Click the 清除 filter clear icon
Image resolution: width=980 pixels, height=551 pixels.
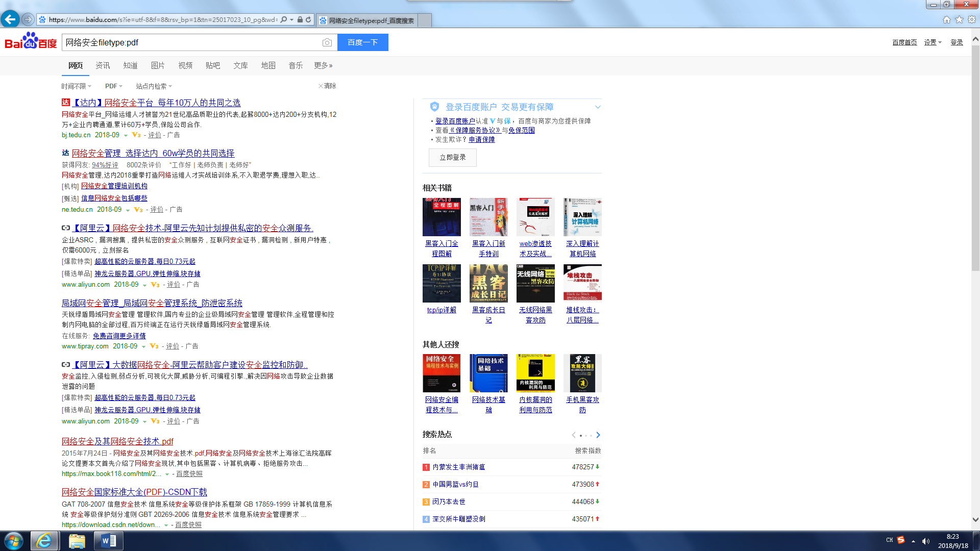pos(327,86)
